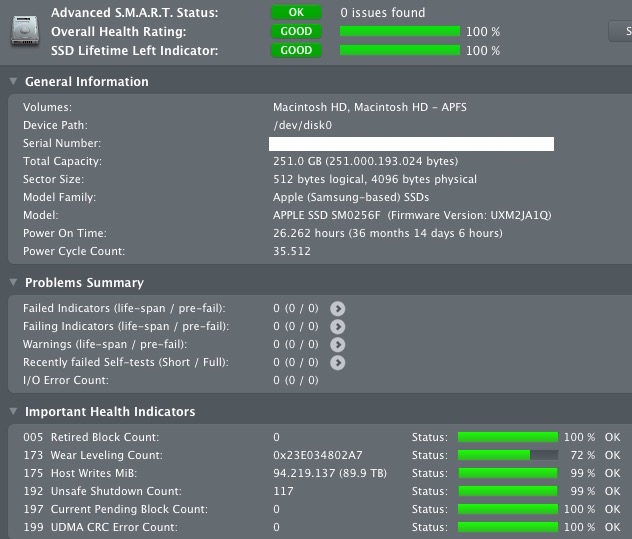Click arrow icon beside Failing Indicators
The width and height of the screenshot is (632, 539).
338,326
